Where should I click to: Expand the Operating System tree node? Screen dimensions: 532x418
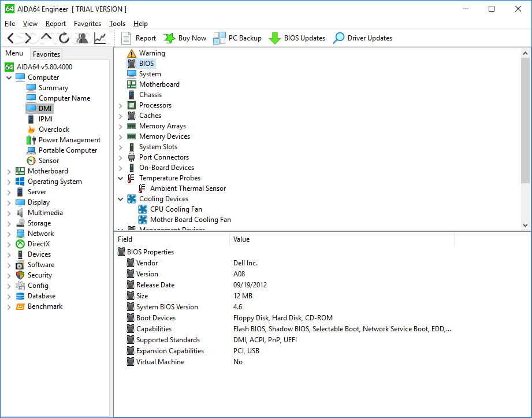[9, 182]
